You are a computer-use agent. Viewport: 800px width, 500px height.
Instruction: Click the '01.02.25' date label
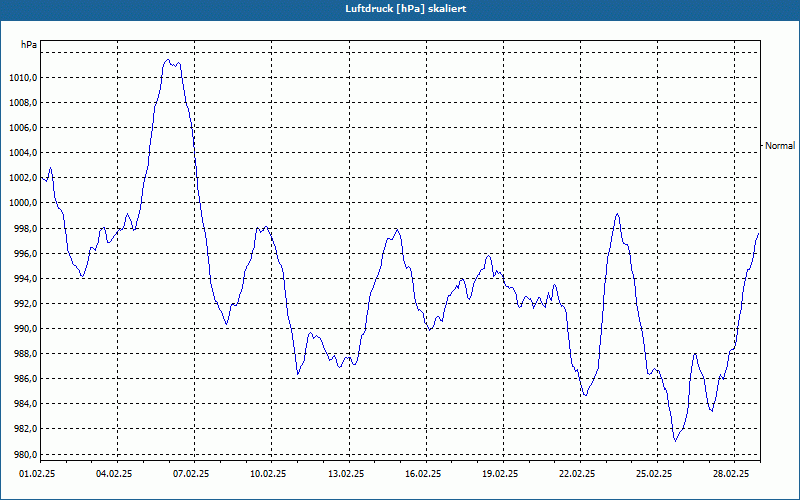click(37, 473)
